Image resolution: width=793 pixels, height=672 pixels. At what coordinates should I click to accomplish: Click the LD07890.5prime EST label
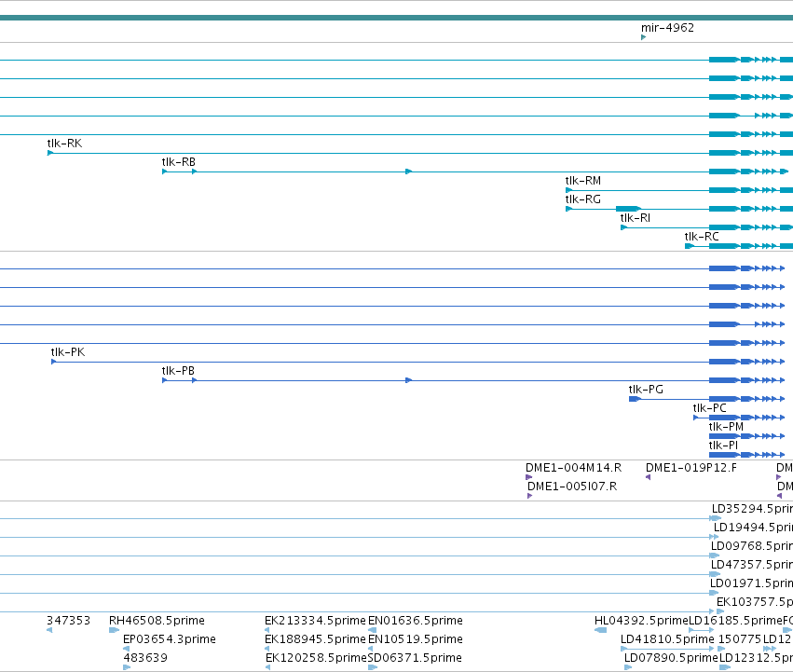tap(671, 658)
